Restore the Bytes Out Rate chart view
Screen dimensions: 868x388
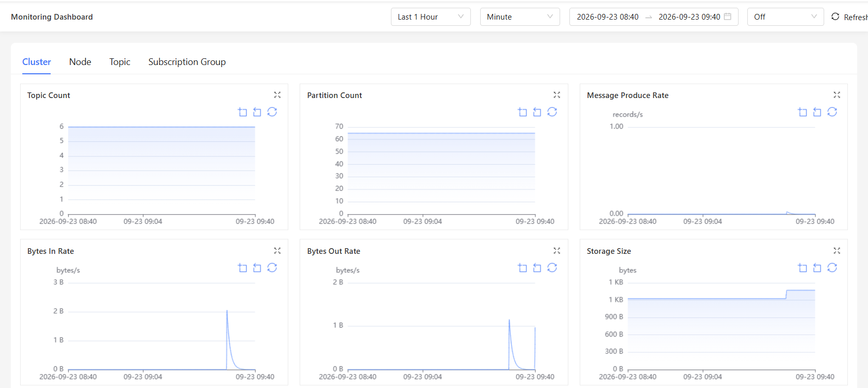click(552, 268)
